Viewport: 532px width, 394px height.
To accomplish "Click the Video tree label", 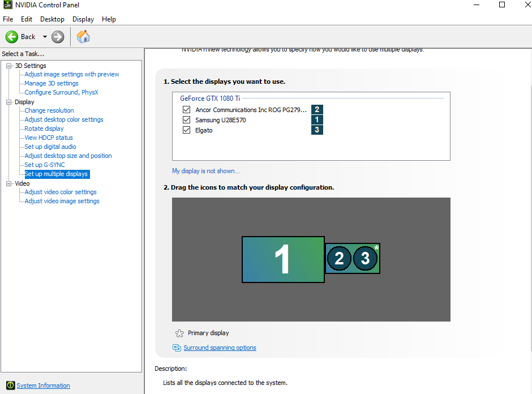I will tap(23, 183).
